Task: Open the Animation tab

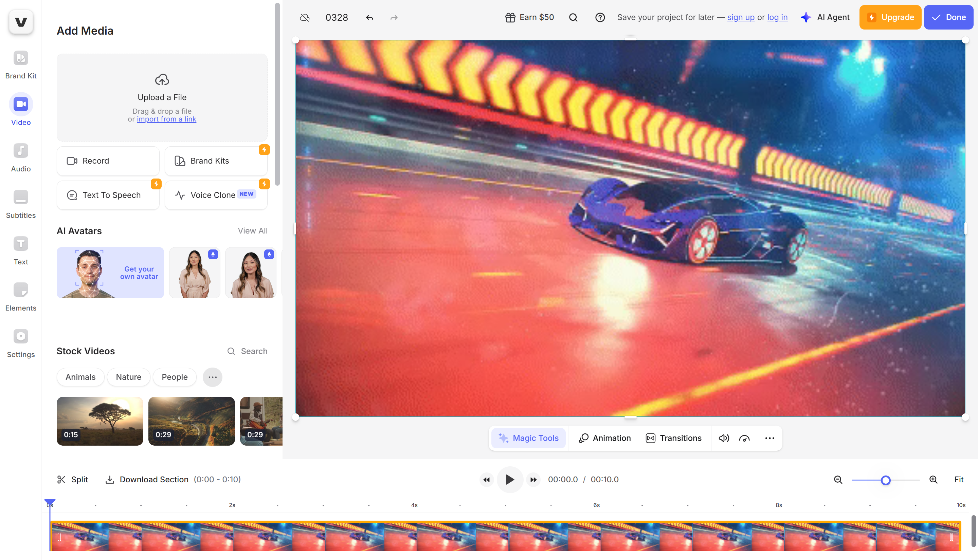Action: point(604,438)
